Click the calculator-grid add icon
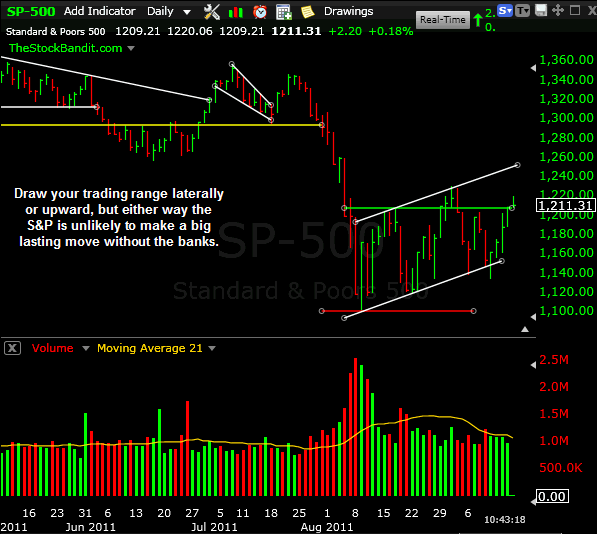This screenshot has width=597, height=534. (284, 12)
